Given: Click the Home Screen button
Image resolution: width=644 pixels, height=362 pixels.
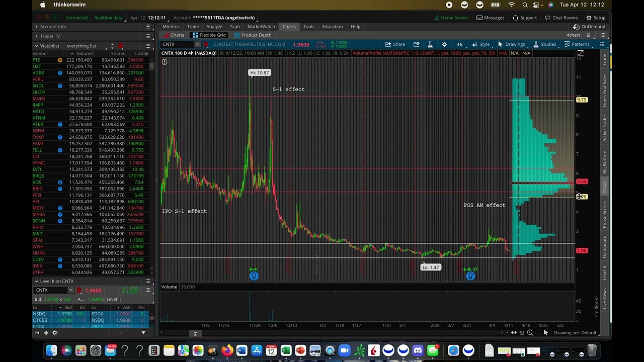Looking at the screenshot, I should 451,18.
